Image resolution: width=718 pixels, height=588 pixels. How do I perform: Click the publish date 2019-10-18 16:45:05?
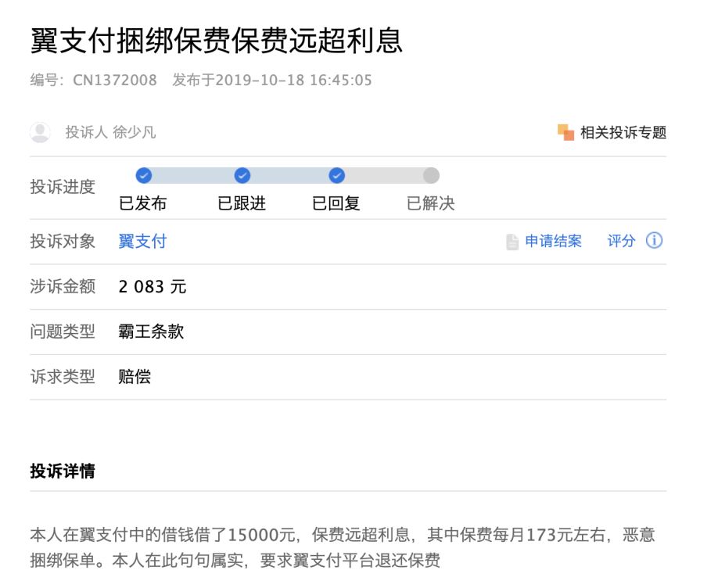(293, 80)
